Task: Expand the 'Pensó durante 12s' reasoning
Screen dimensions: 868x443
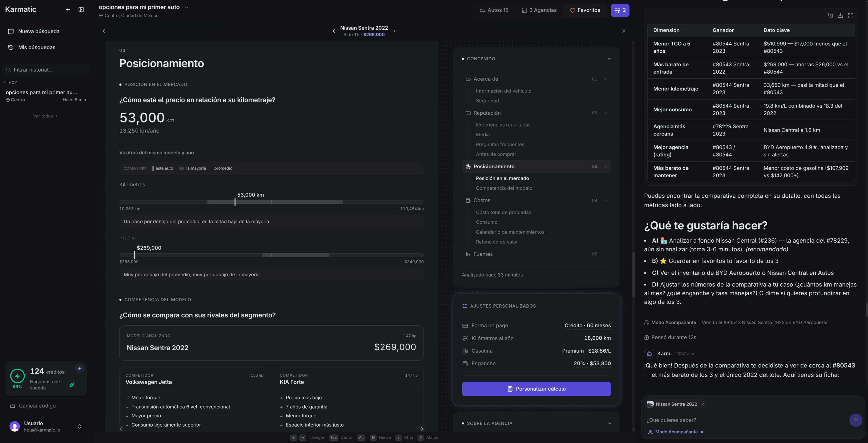Action: (670, 337)
